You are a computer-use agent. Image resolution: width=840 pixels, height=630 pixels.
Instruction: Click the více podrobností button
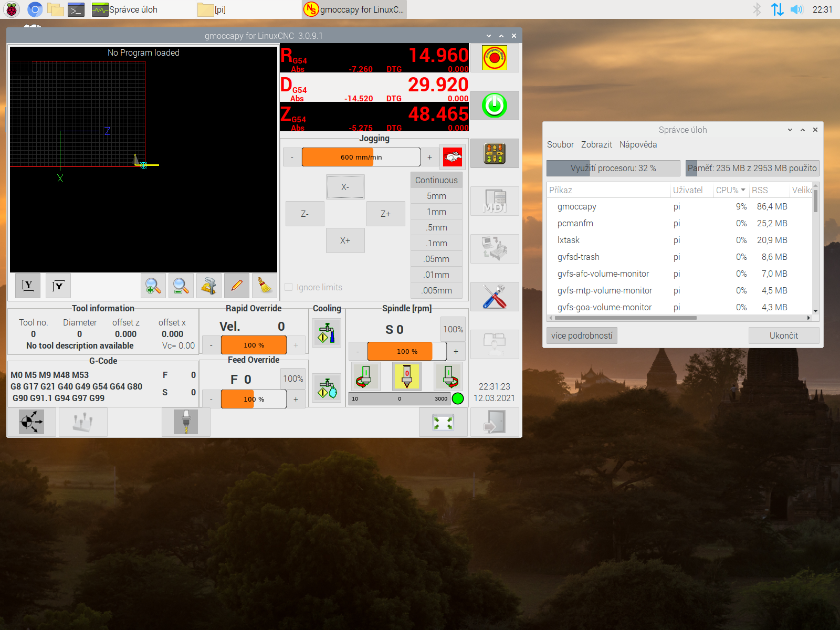click(x=582, y=335)
